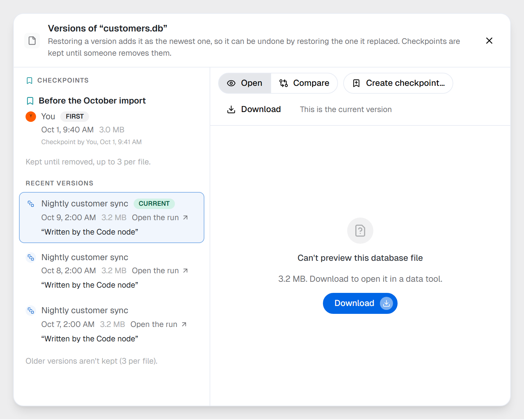Image resolution: width=524 pixels, height=420 pixels.
Task: Click "This is the current version" text
Action: (x=346, y=109)
